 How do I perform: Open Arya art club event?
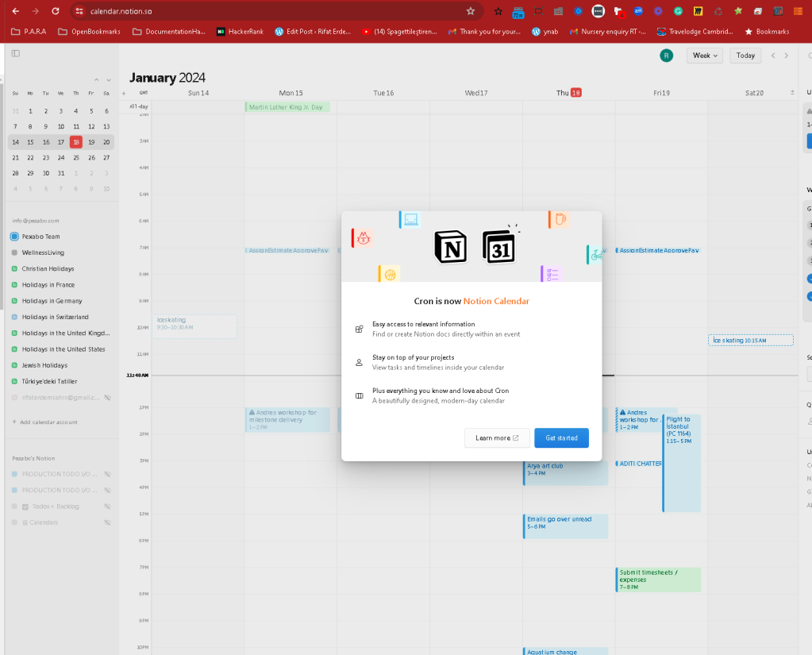pyautogui.click(x=565, y=472)
